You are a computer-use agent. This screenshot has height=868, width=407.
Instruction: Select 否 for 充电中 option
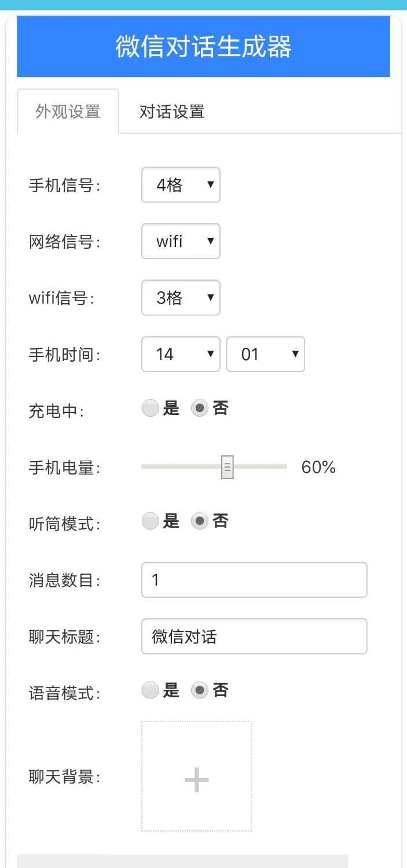click(200, 407)
